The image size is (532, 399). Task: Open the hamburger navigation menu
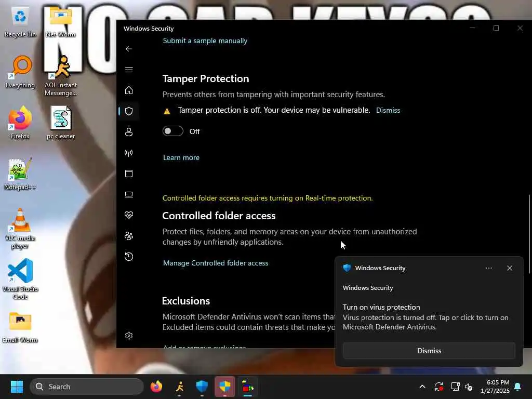(x=129, y=70)
